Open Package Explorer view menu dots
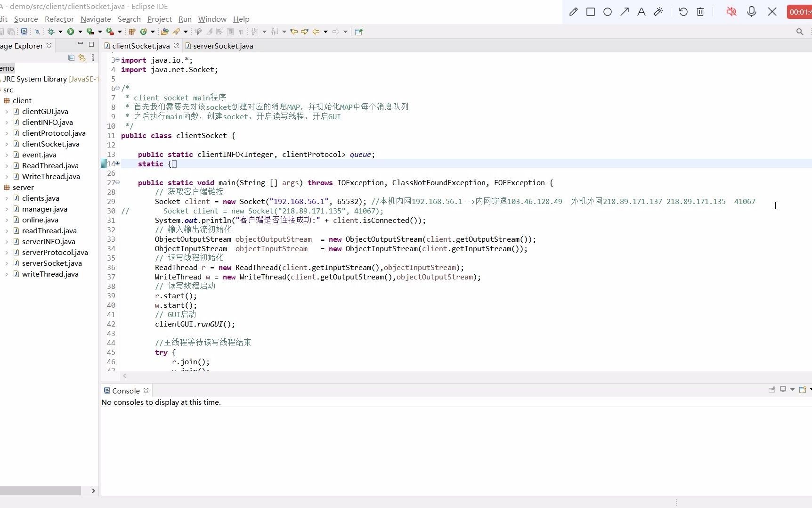Image resolution: width=812 pixels, height=508 pixels. click(x=93, y=57)
